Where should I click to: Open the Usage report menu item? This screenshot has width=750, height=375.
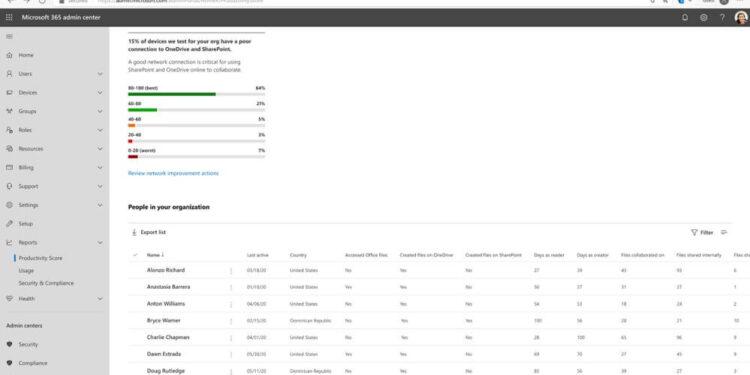26,271
